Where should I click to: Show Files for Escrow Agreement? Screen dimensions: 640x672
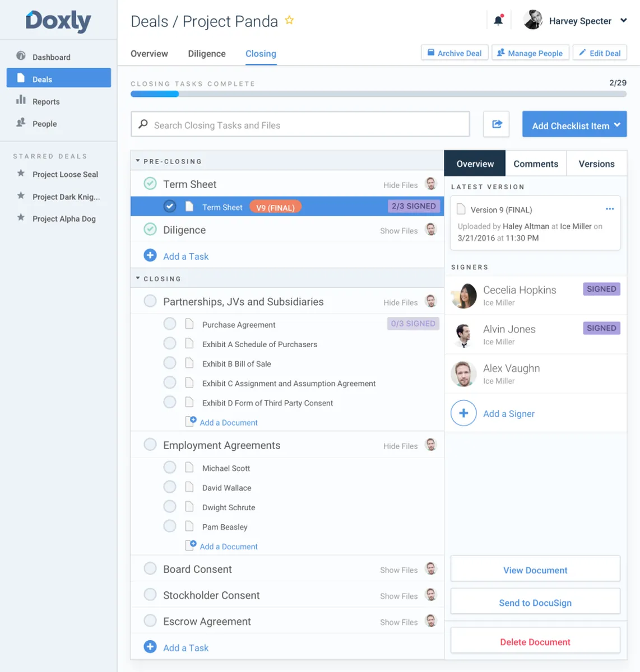398,622
